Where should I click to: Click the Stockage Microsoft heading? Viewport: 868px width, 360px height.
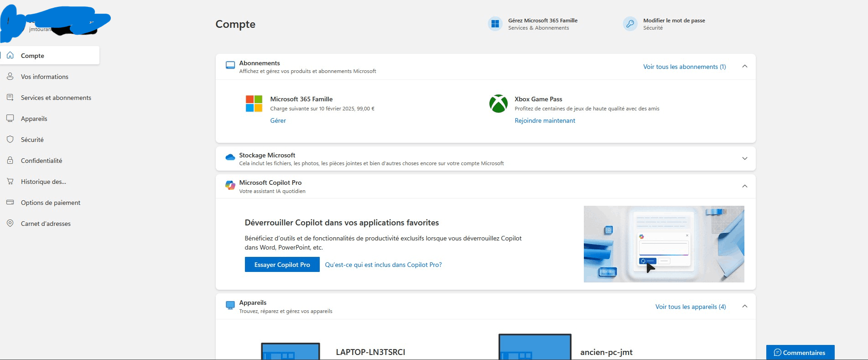click(267, 155)
